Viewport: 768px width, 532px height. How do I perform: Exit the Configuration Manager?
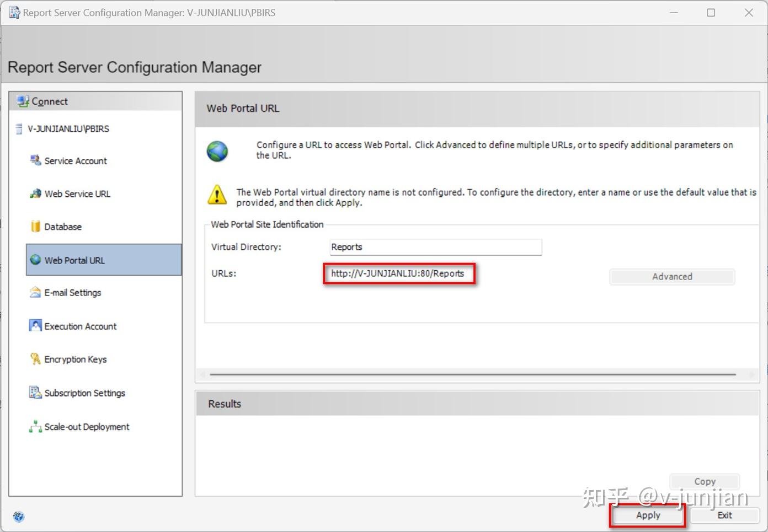coord(724,515)
